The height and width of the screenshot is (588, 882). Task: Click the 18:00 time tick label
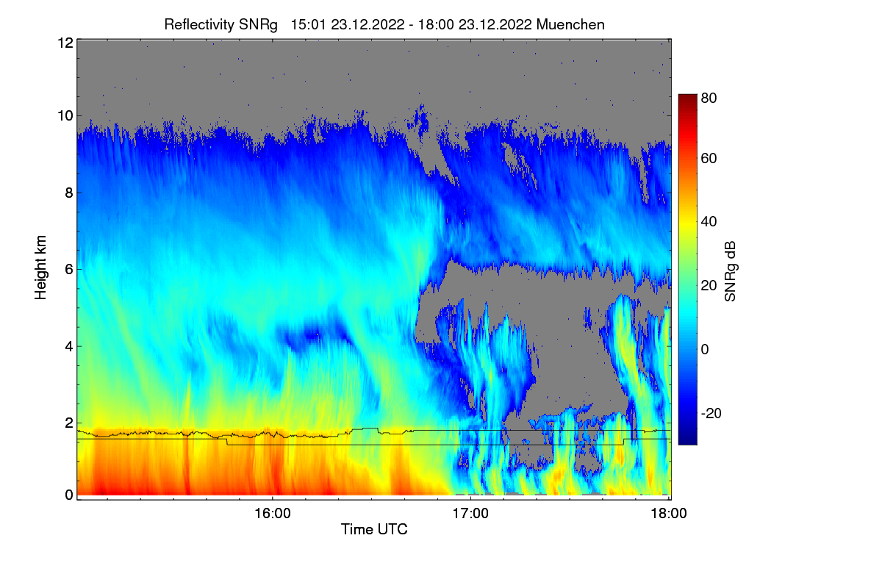(667, 513)
